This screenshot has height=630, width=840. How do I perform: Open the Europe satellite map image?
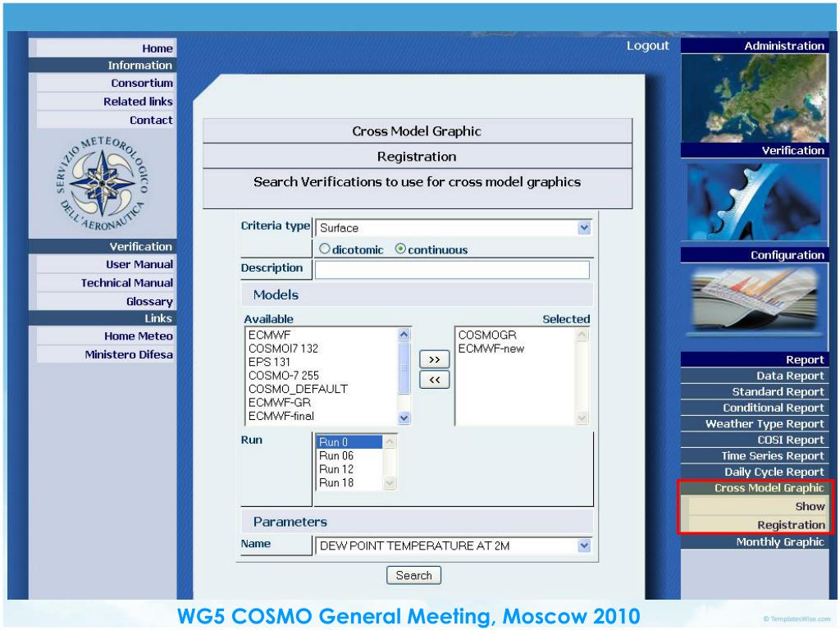(x=755, y=98)
